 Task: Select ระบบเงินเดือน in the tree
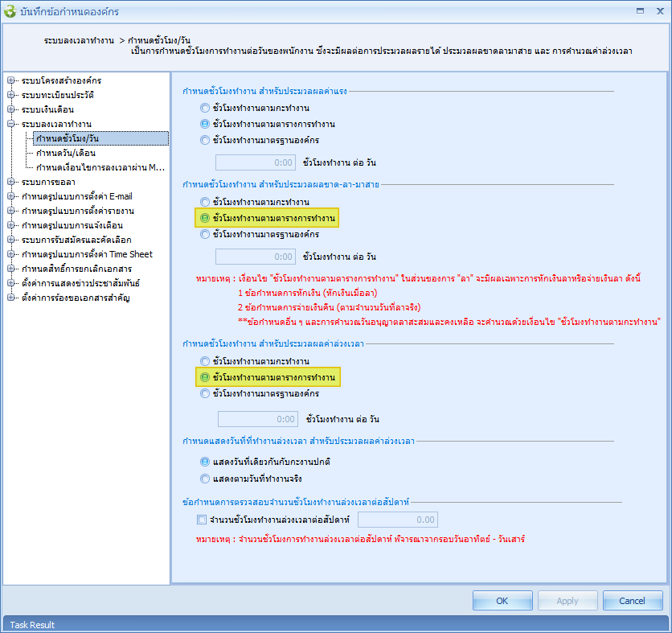[x=47, y=109]
